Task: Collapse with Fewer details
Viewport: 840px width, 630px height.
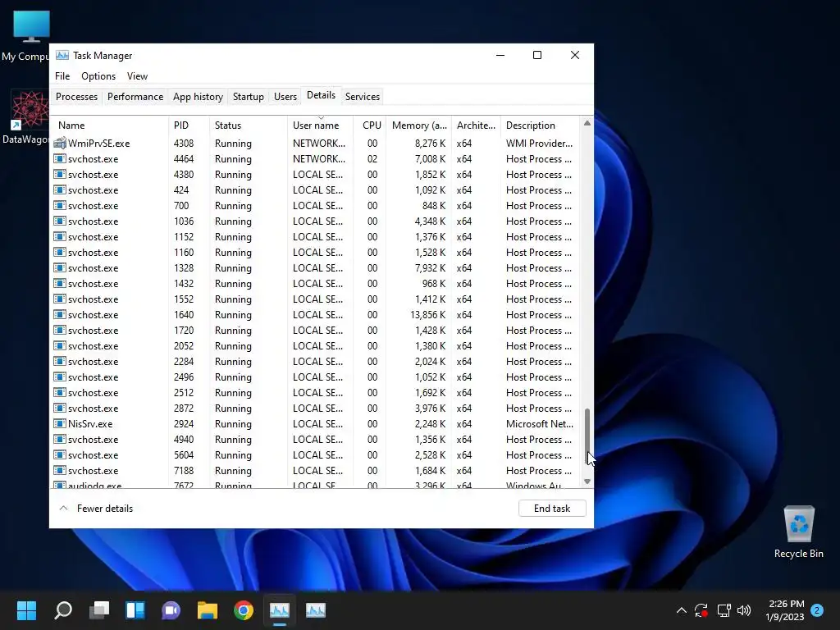Action: pos(97,509)
